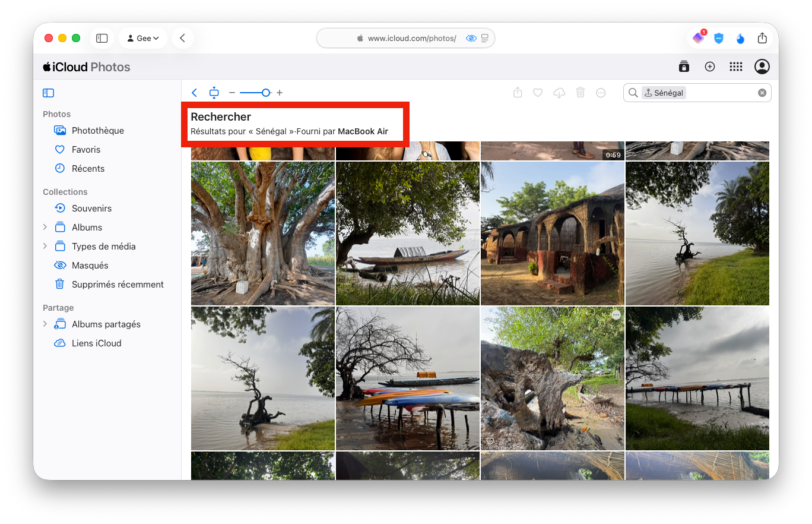The height and width of the screenshot is (524, 812).
Task: Go back using the blue chevron arrow
Action: point(194,93)
